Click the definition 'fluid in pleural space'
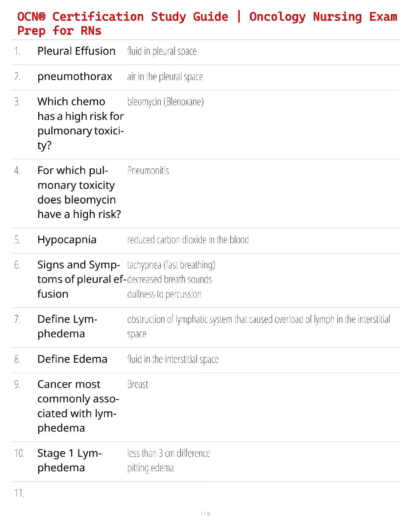The width and height of the screenshot is (411, 532). click(x=162, y=51)
